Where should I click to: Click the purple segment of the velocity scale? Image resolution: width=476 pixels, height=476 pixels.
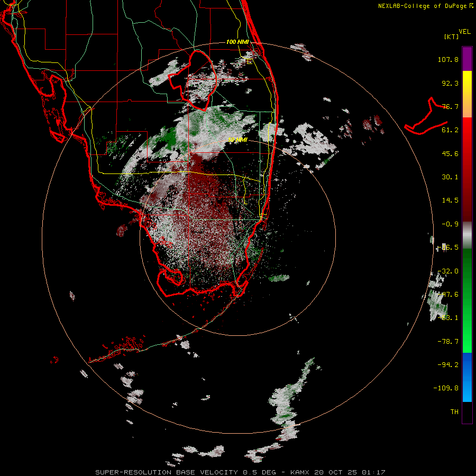click(x=467, y=59)
